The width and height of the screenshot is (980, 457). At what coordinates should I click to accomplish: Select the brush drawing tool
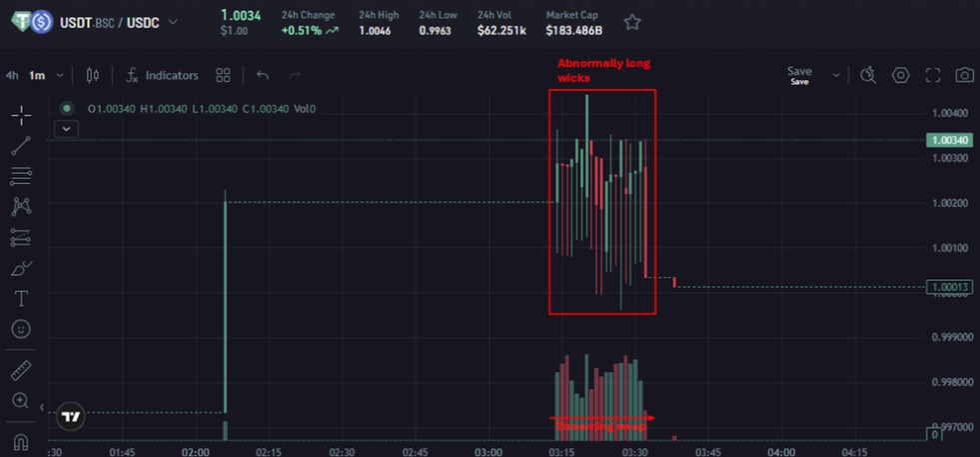20,268
